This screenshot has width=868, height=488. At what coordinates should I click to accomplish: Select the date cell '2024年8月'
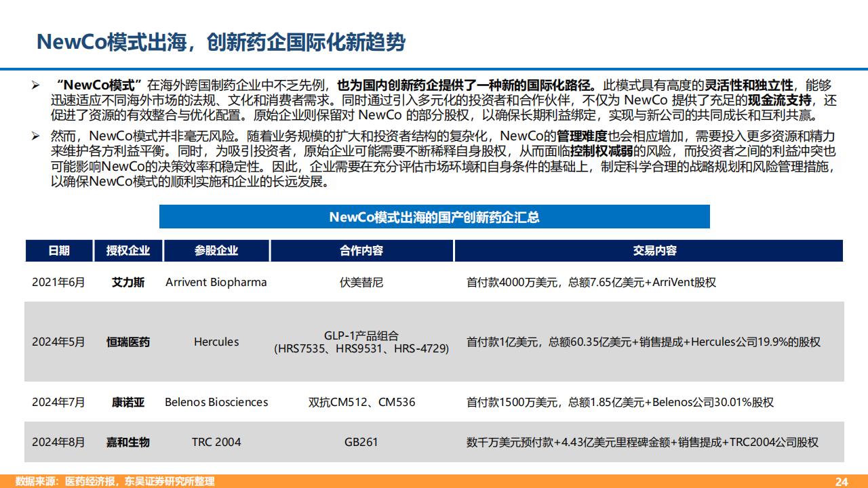click(x=59, y=442)
